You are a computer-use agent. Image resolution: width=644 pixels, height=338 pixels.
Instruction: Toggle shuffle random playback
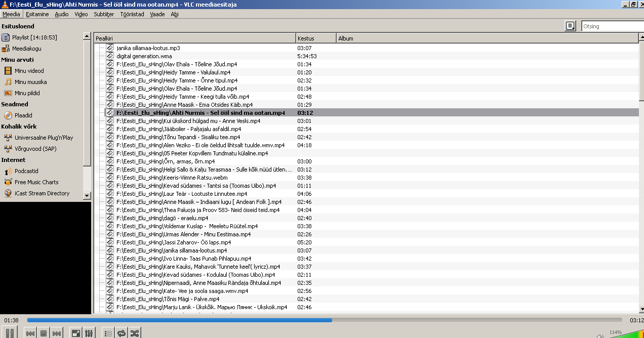134,333
